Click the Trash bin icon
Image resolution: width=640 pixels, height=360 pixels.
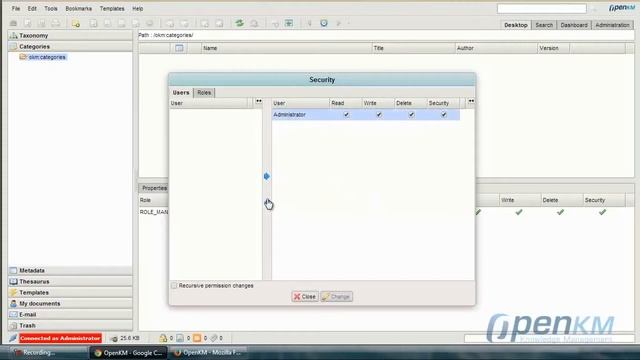point(13,326)
